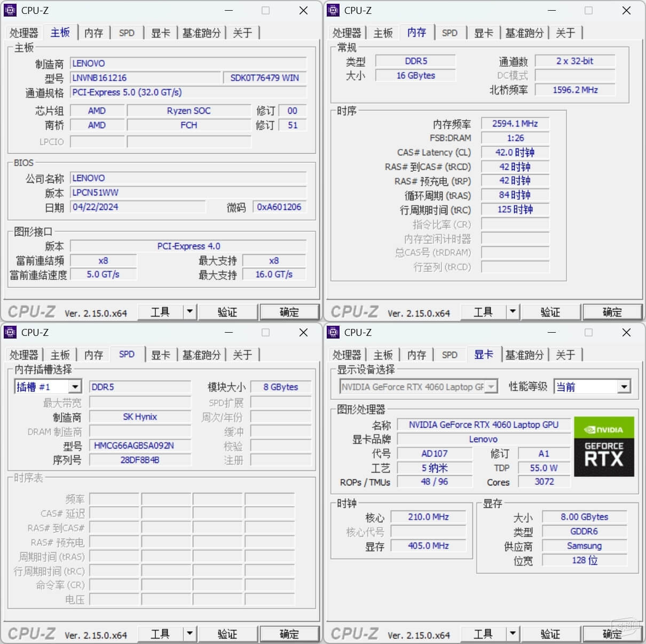Expand the 插槽 #1 slot selector
The image size is (646, 644).
75,387
